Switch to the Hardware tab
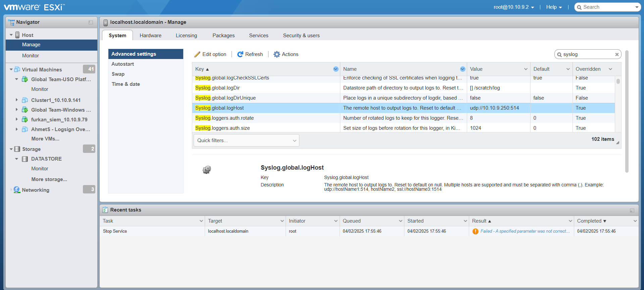This screenshot has height=290, width=644. (150, 36)
